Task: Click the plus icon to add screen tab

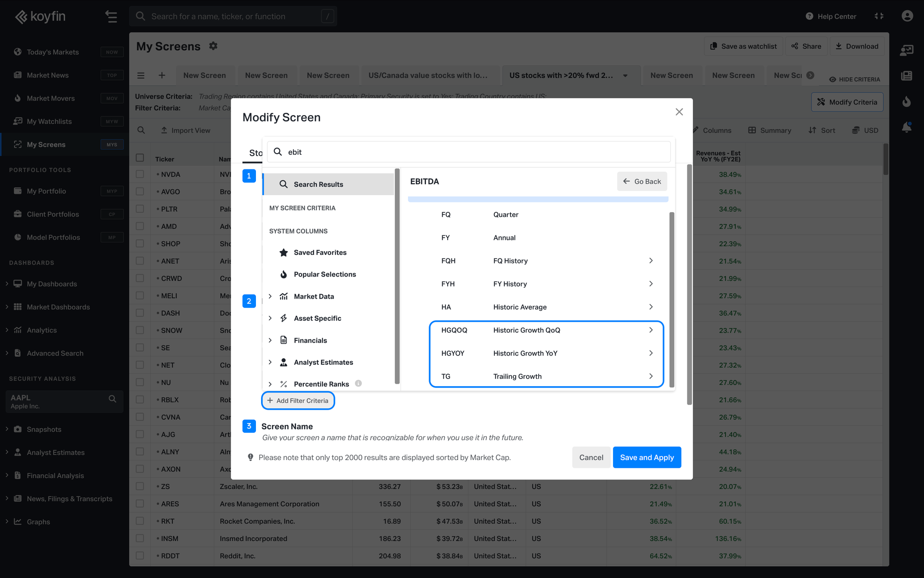Action: tap(162, 75)
